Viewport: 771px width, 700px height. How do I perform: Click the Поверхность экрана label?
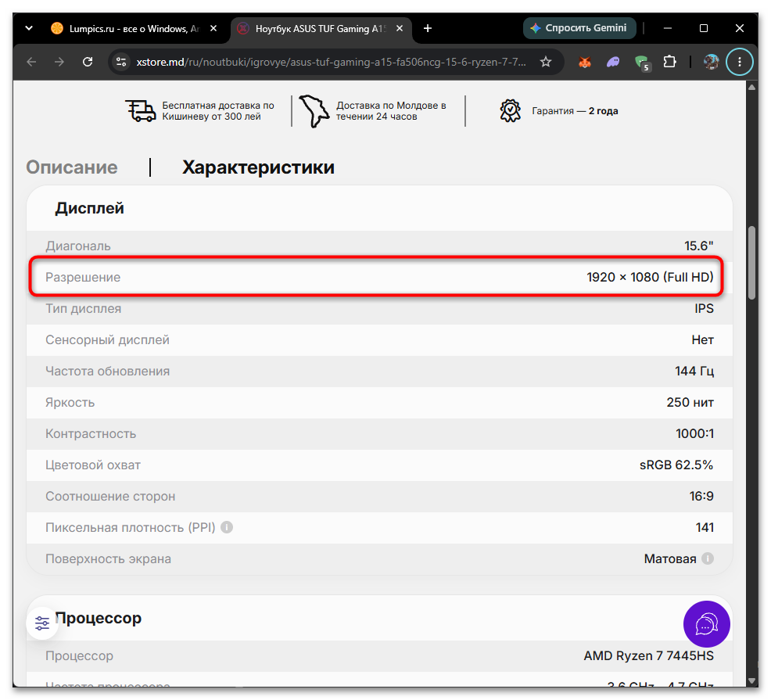click(x=108, y=558)
